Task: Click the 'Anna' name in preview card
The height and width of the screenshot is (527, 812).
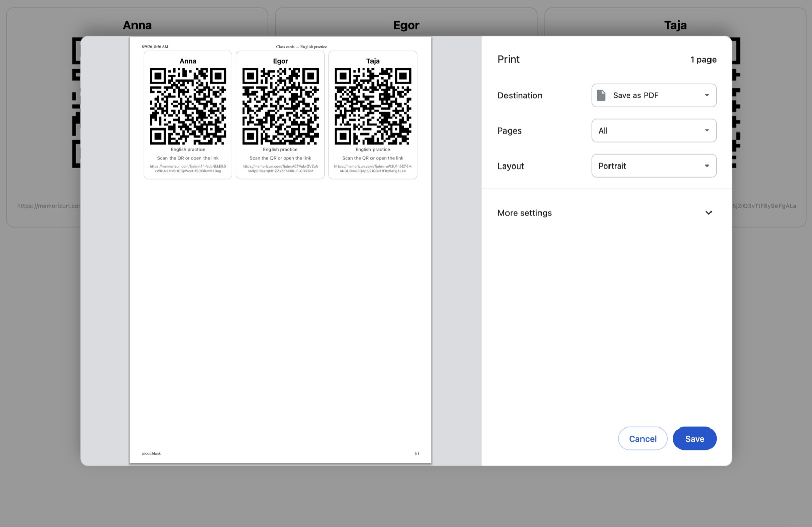Action: click(x=188, y=61)
